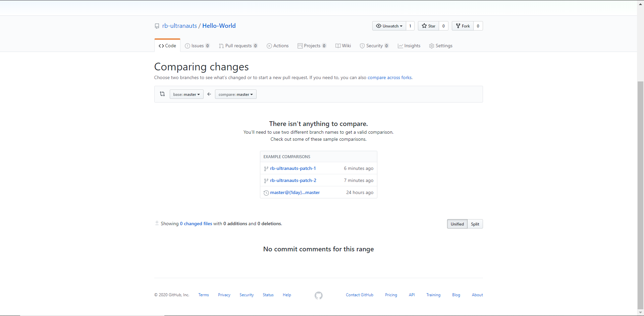
Task: Open the Terms footer link
Action: coord(204,295)
